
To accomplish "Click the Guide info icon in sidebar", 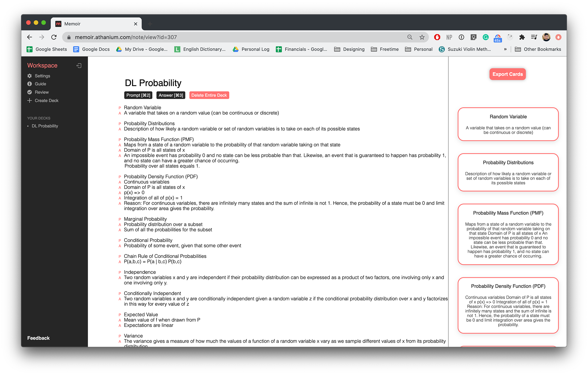I will (x=30, y=84).
